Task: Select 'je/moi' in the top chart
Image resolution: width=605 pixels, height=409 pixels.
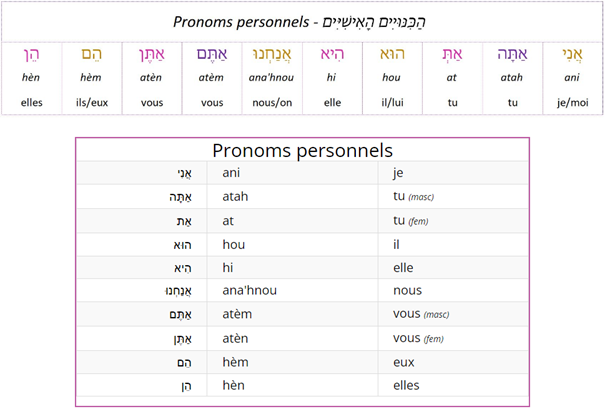Action: [x=573, y=101]
